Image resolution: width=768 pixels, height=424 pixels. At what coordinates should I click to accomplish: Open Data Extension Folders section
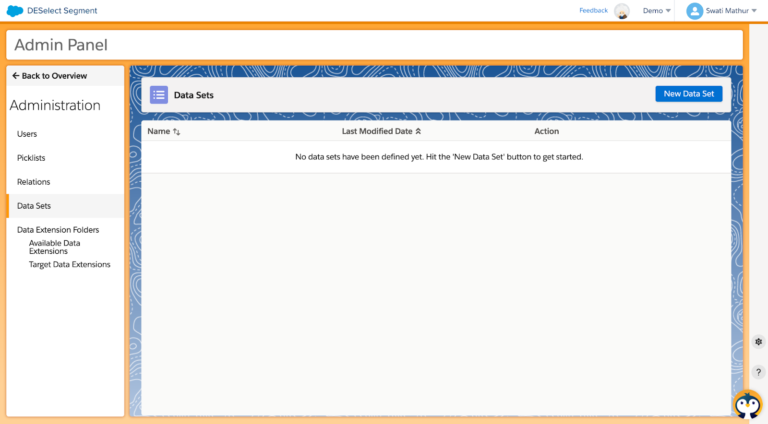pos(58,230)
